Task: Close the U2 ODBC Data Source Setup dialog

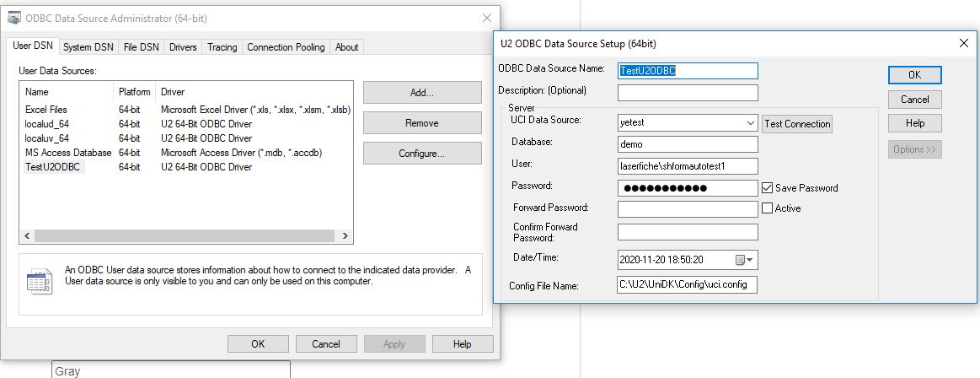Action: (964, 43)
